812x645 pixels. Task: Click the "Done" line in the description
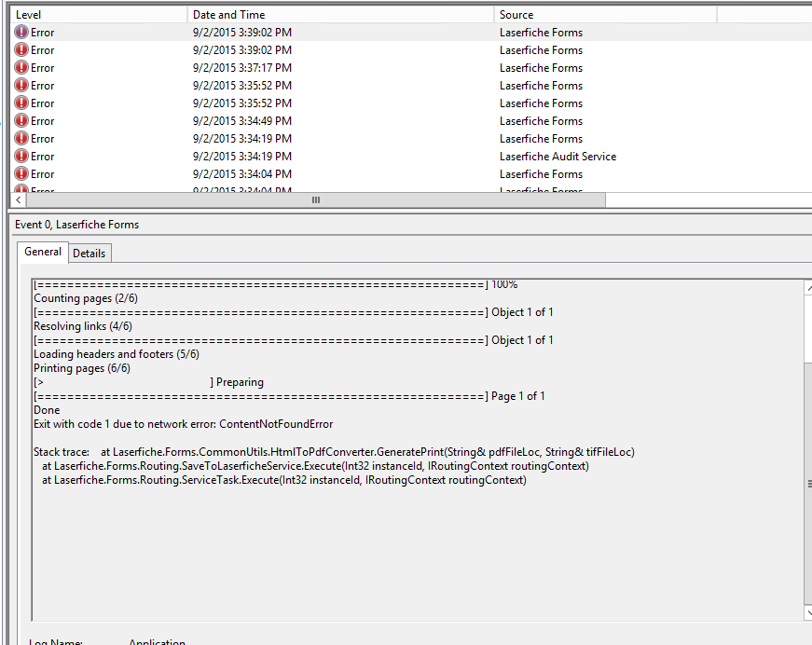(x=47, y=410)
